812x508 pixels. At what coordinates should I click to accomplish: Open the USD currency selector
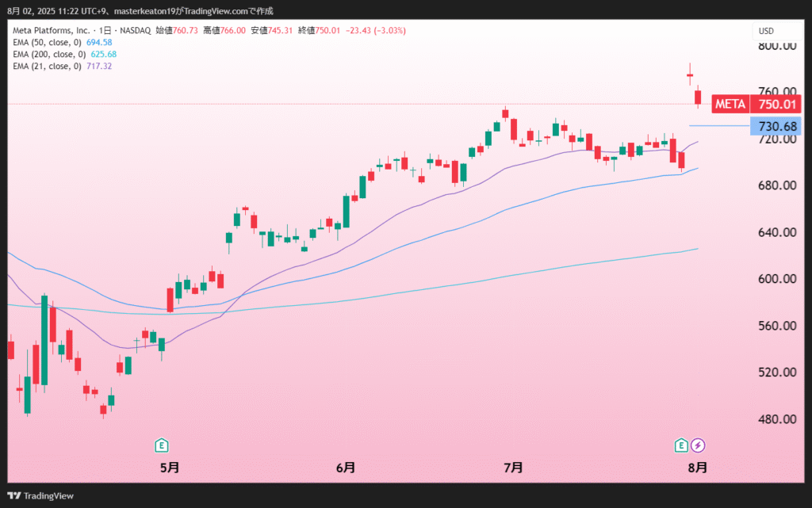coord(776,31)
